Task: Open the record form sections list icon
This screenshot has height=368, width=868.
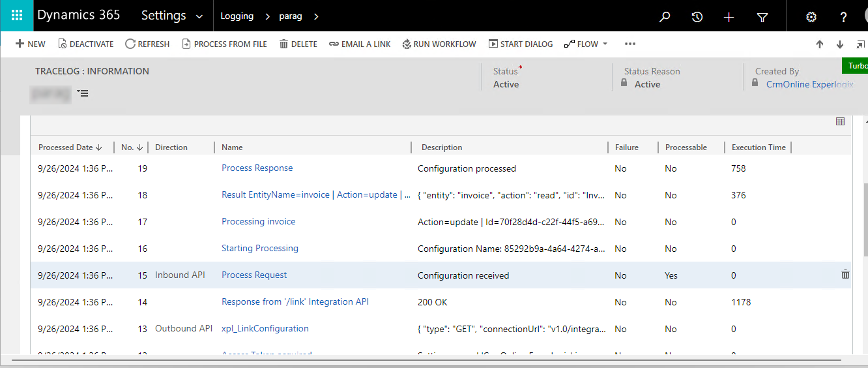Action: coord(83,93)
